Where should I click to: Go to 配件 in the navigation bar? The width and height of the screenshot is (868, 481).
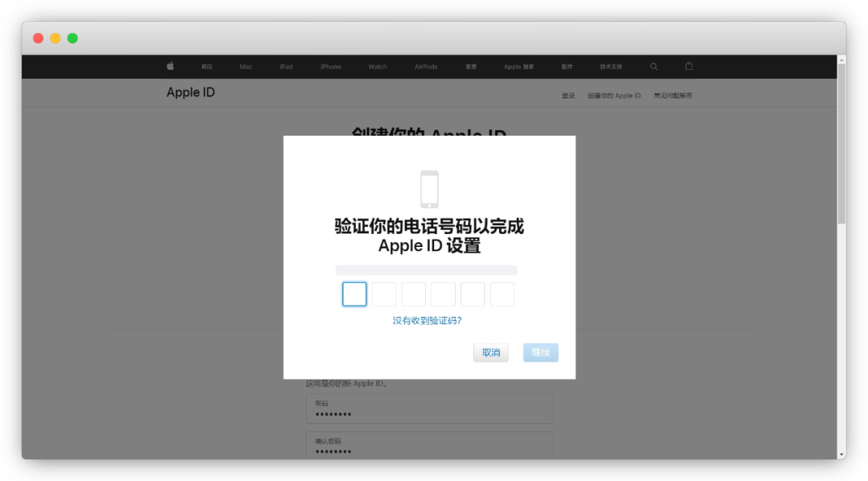click(567, 67)
